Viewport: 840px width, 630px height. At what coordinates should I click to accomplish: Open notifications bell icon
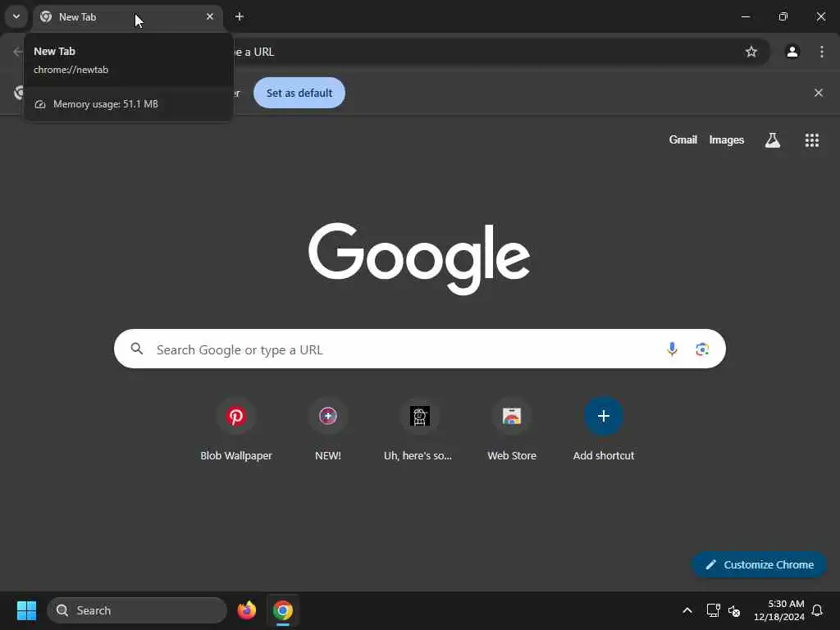pyautogui.click(x=817, y=610)
